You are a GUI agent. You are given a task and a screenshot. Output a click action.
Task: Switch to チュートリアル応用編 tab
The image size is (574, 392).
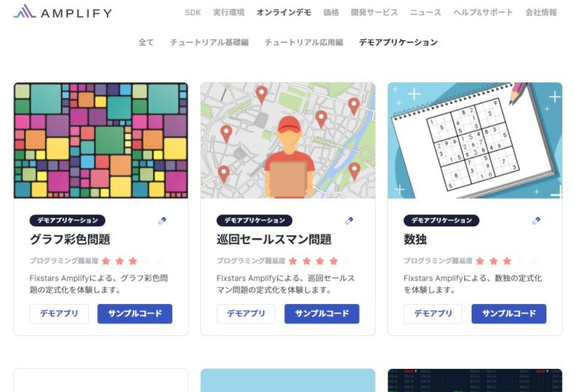click(x=304, y=43)
